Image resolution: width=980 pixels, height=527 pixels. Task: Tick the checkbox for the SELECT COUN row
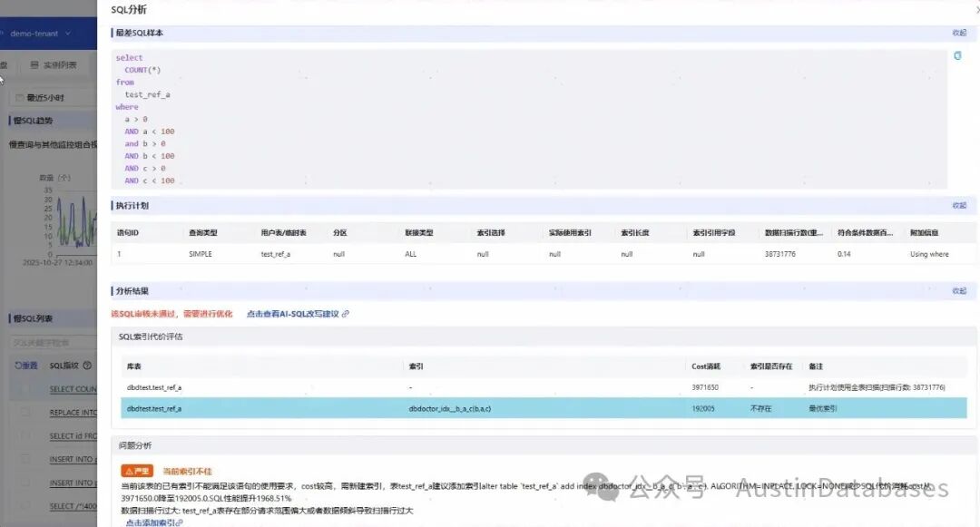click(x=25, y=389)
